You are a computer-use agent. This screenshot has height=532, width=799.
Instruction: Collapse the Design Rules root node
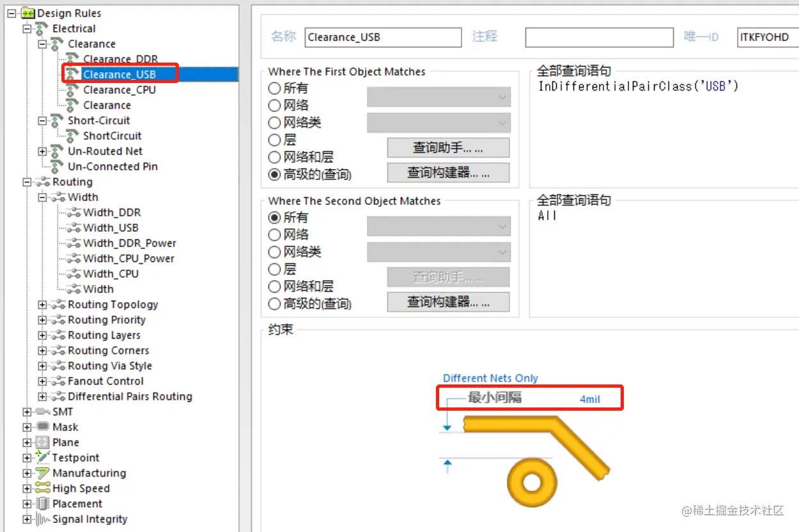12,13
